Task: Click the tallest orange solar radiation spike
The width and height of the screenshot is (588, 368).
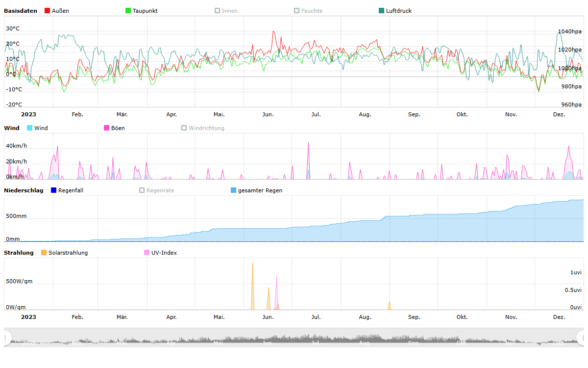Action: coord(252,264)
